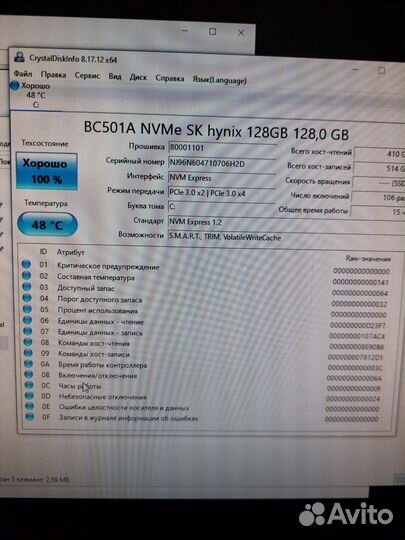This screenshot has width=405, height=540.
Task: Click the Хорошо 100 % health status button
Action: click(x=46, y=171)
